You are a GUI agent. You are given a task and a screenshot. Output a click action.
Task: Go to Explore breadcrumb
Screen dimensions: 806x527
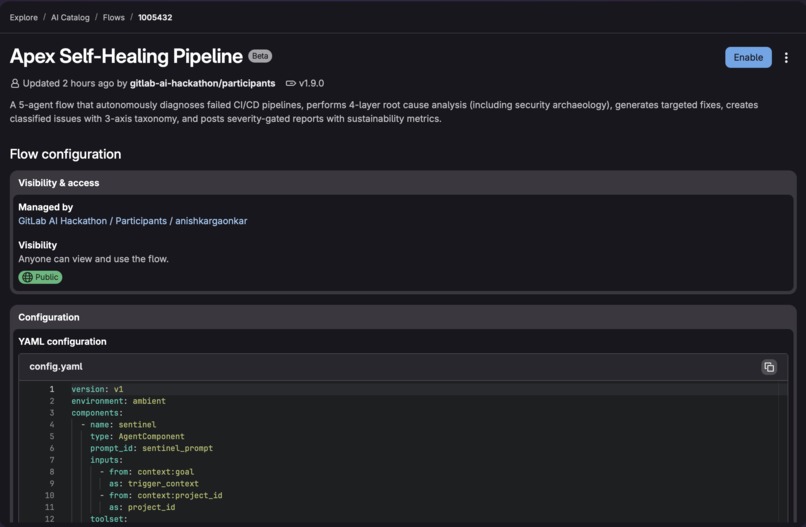[24, 17]
